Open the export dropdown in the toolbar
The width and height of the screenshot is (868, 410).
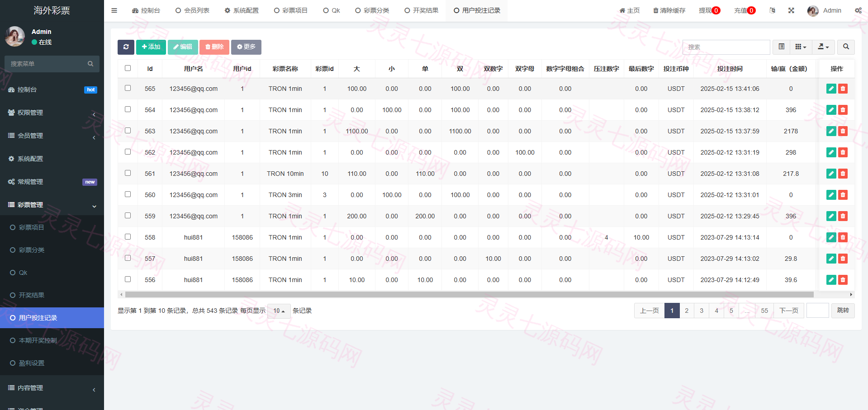823,47
